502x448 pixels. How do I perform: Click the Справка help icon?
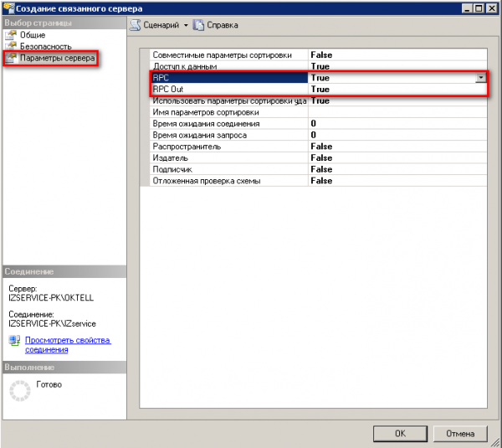198,25
